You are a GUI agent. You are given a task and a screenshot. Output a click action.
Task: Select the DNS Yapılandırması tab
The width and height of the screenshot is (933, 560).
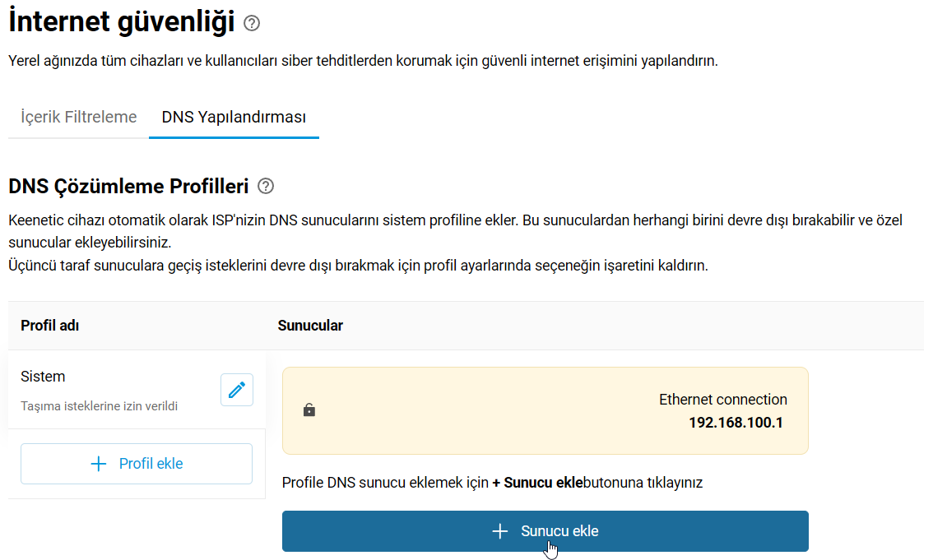point(234,117)
